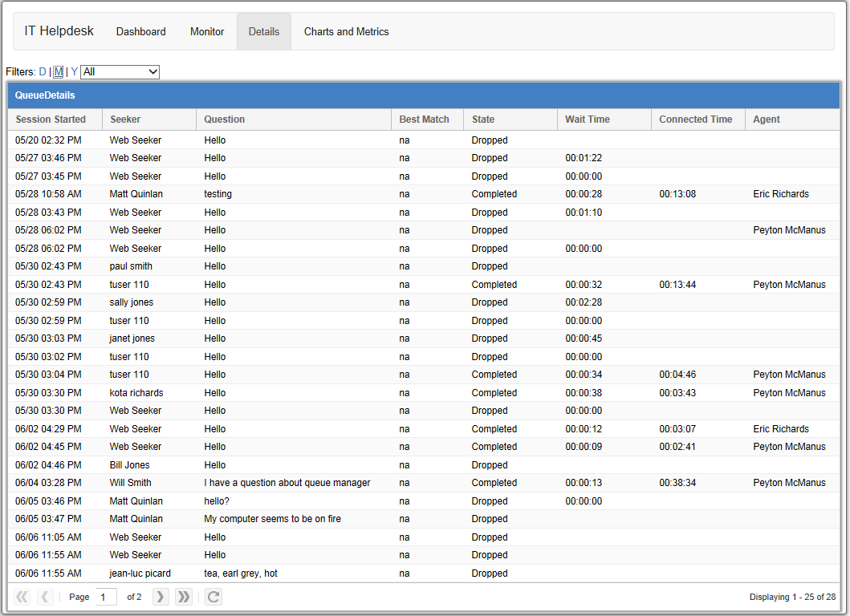Click session date 06/04 03:28 PM

point(48,483)
